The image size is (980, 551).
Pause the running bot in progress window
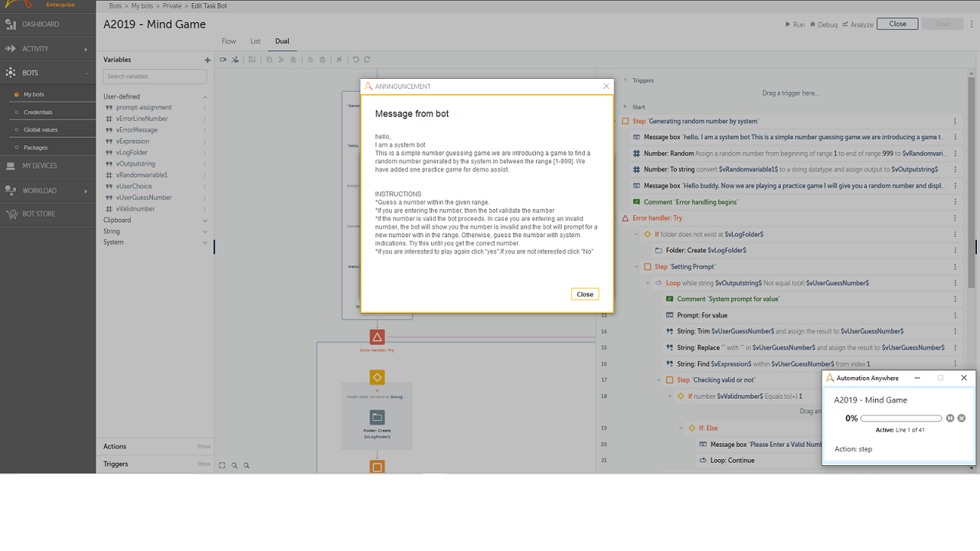[950, 419]
